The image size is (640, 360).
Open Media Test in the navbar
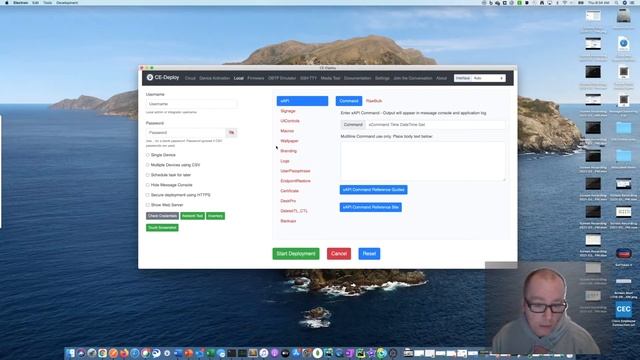click(x=330, y=78)
